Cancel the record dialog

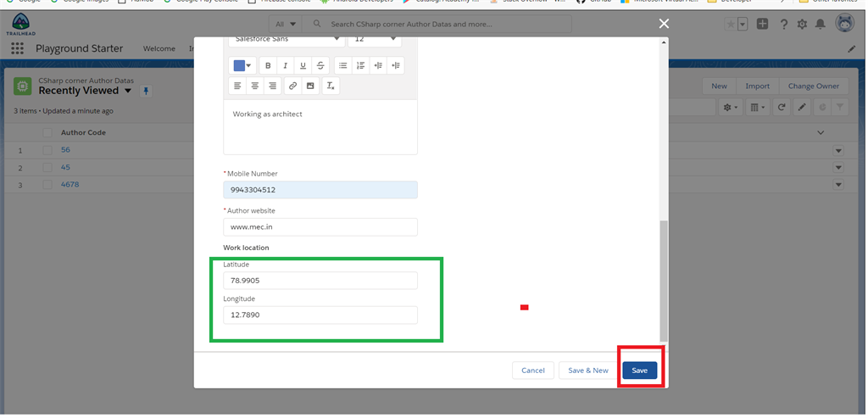(x=533, y=371)
